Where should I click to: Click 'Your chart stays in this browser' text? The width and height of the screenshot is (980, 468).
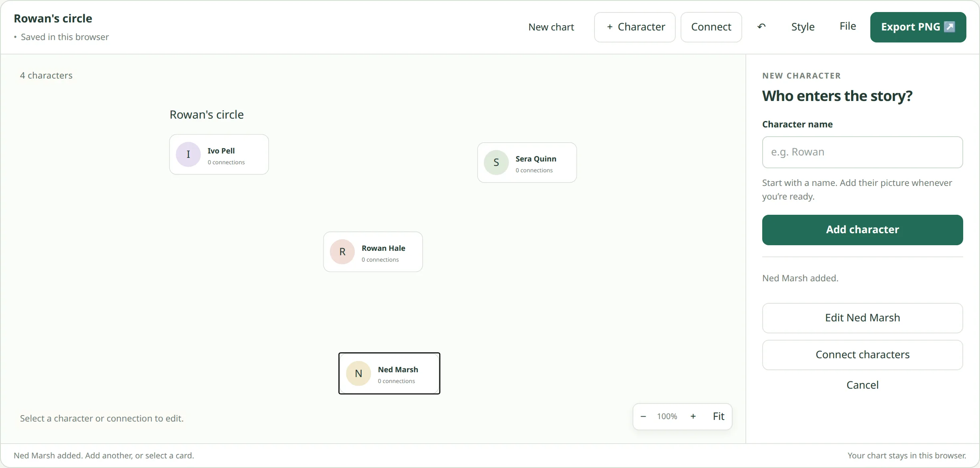(907, 456)
